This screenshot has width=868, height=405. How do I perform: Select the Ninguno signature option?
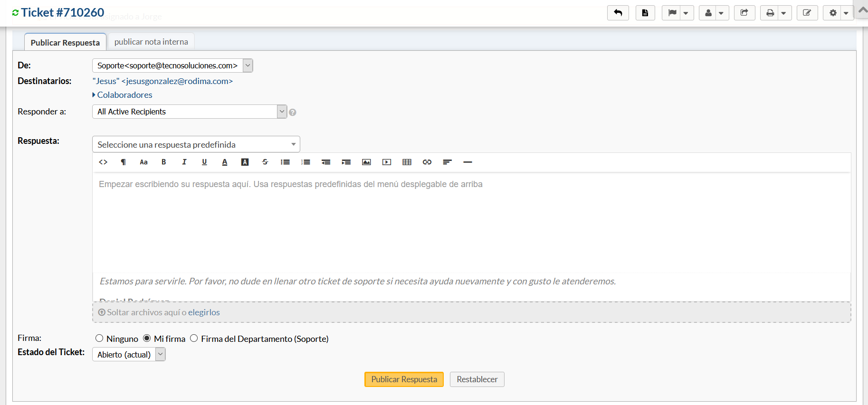tap(99, 338)
